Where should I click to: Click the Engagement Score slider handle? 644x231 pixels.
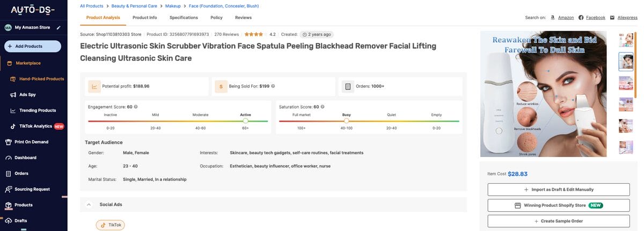pos(245,121)
